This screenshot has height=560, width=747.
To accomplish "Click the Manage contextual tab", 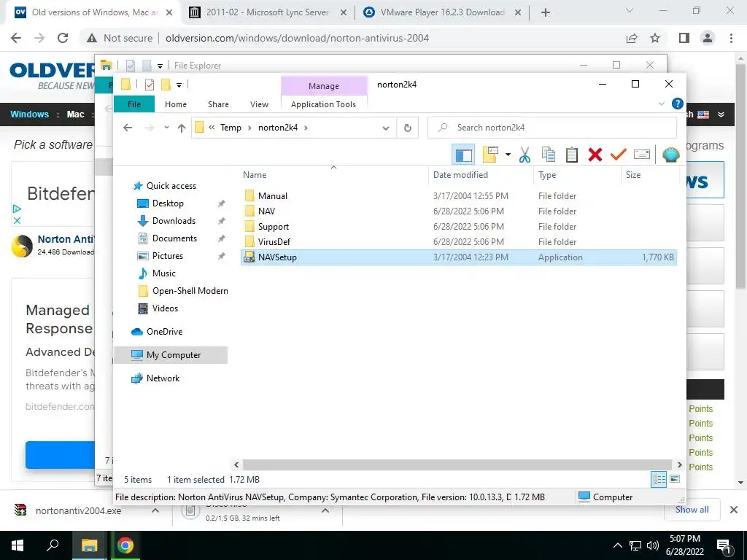I will [x=324, y=86].
